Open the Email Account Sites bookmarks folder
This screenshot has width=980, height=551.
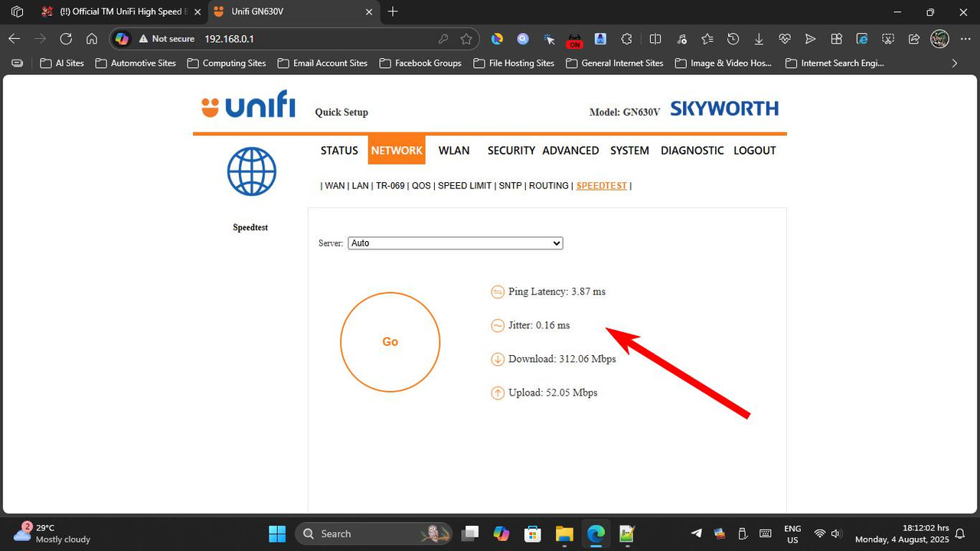(322, 64)
